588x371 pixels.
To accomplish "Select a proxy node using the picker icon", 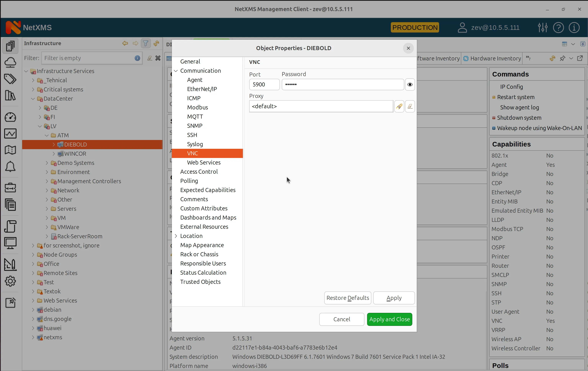I will point(399,106).
